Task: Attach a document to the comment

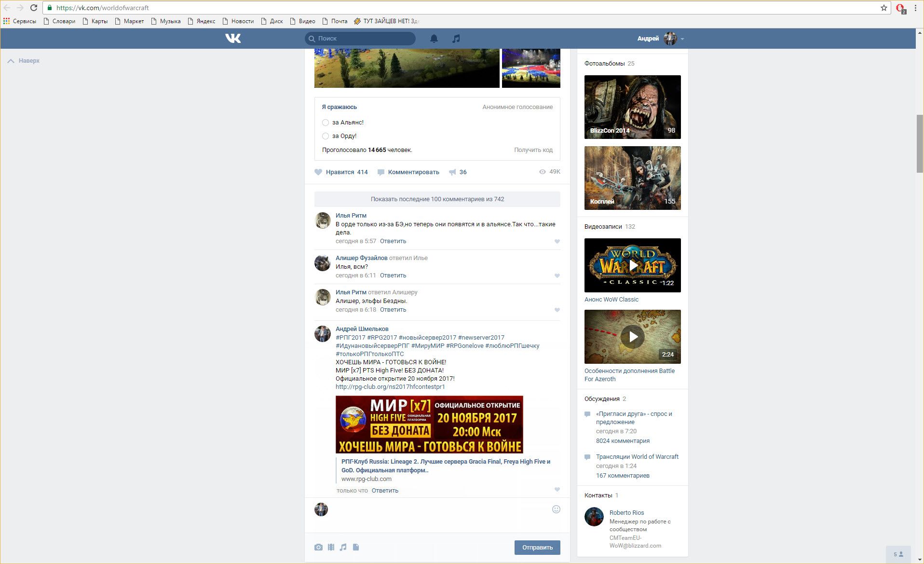Action: click(x=356, y=547)
